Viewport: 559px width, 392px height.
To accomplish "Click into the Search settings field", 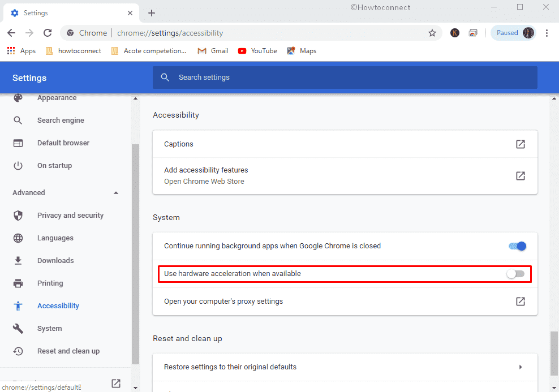I will pos(345,77).
